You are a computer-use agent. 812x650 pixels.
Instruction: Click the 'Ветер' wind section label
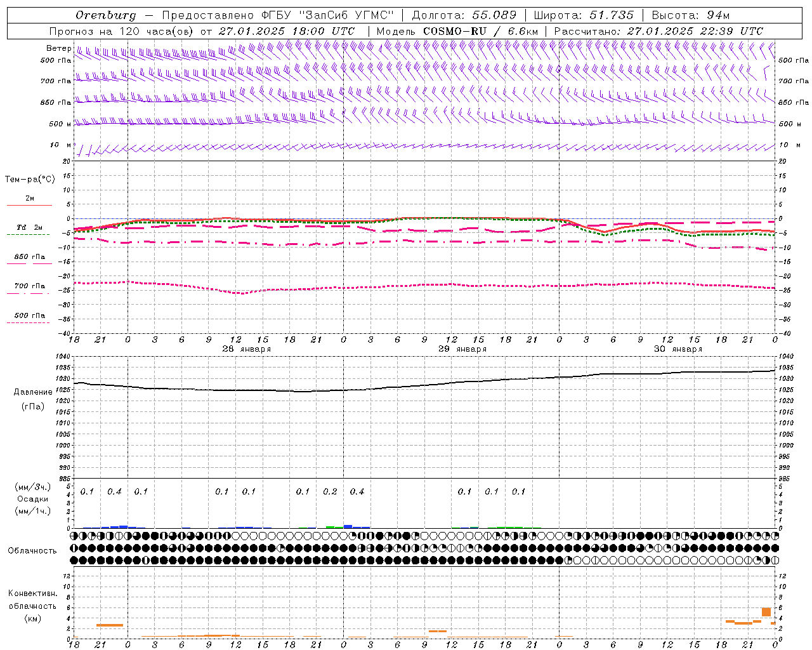(x=58, y=48)
